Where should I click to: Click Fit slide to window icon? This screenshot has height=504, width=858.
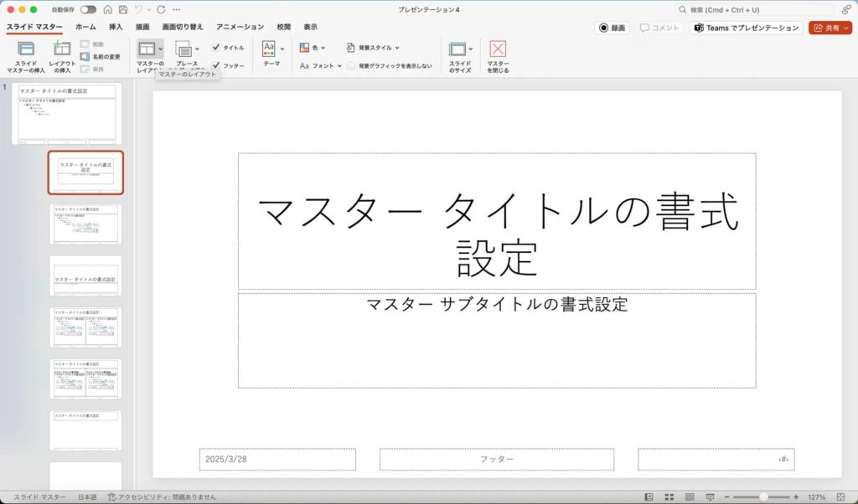tap(840, 497)
